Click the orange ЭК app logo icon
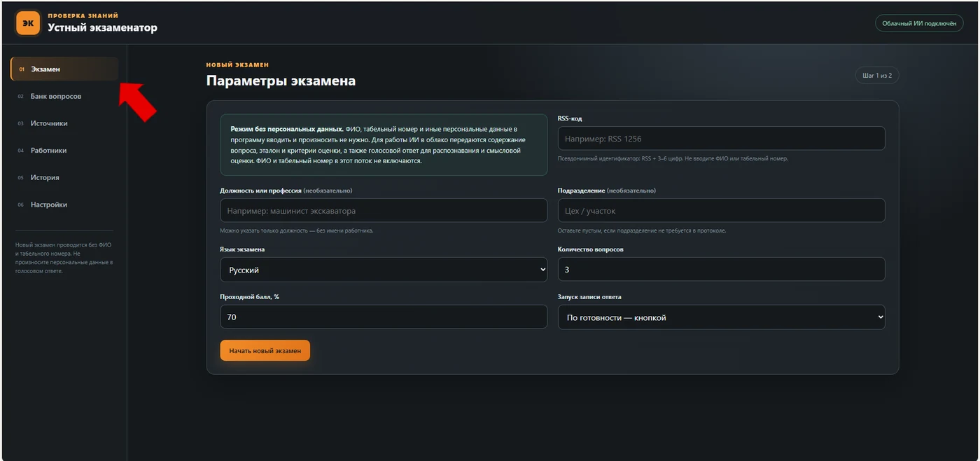The image size is (980, 461). (28, 23)
